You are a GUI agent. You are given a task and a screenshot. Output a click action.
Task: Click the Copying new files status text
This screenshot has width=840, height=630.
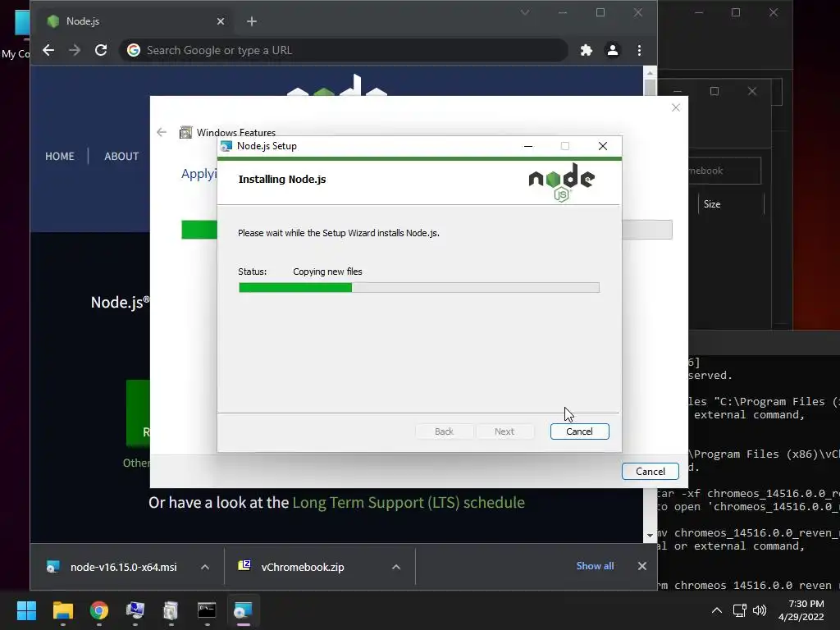(x=327, y=272)
